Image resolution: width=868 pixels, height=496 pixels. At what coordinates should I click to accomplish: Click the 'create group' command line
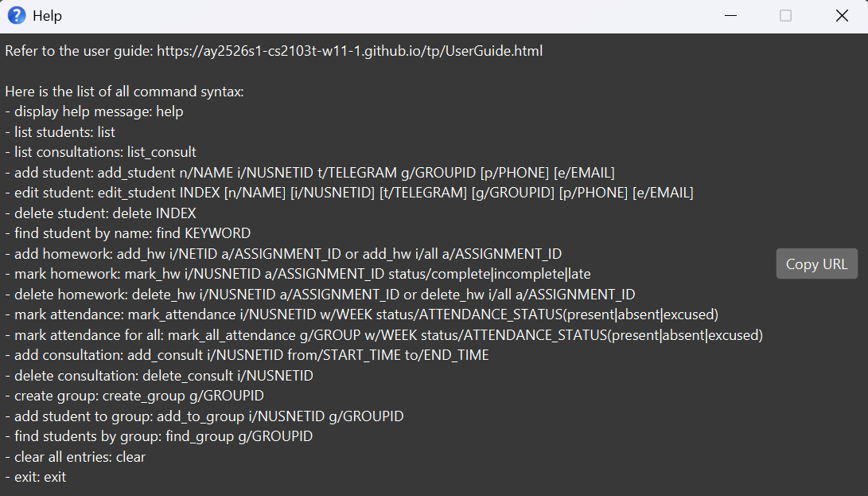(134, 396)
